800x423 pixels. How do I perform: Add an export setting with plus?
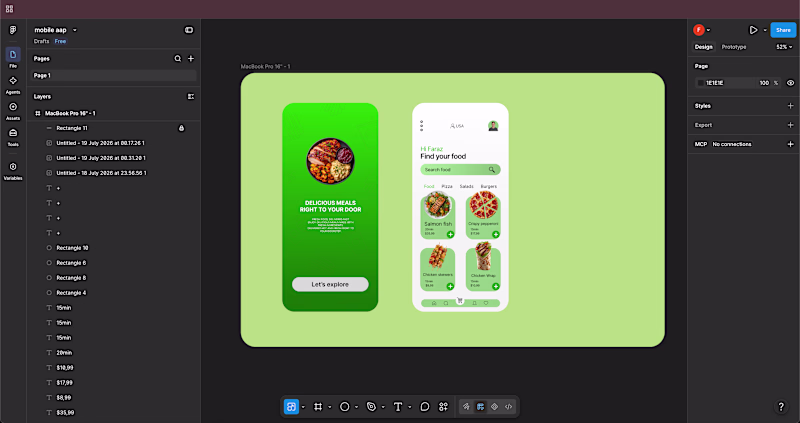point(790,125)
